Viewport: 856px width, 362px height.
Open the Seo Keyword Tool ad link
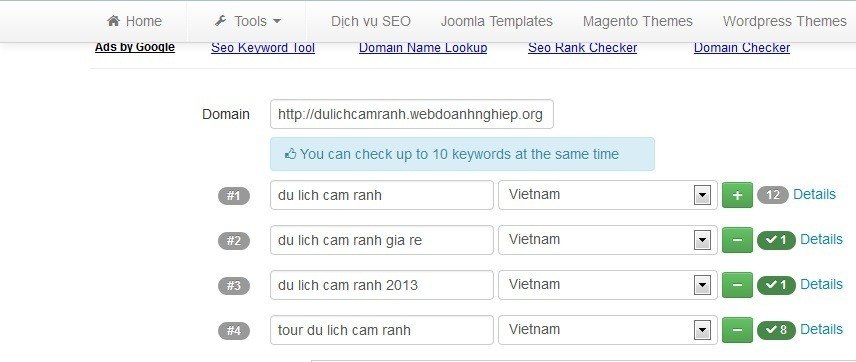pos(263,48)
